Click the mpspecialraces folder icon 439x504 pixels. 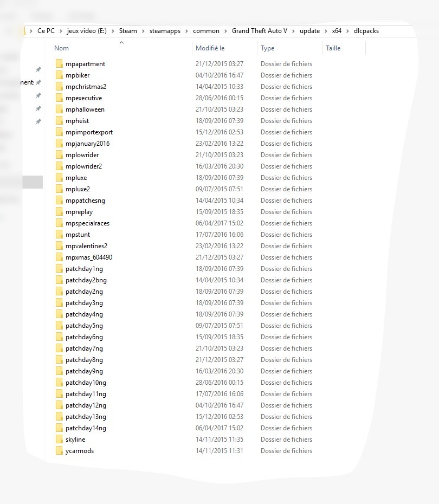[x=59, y=223]
